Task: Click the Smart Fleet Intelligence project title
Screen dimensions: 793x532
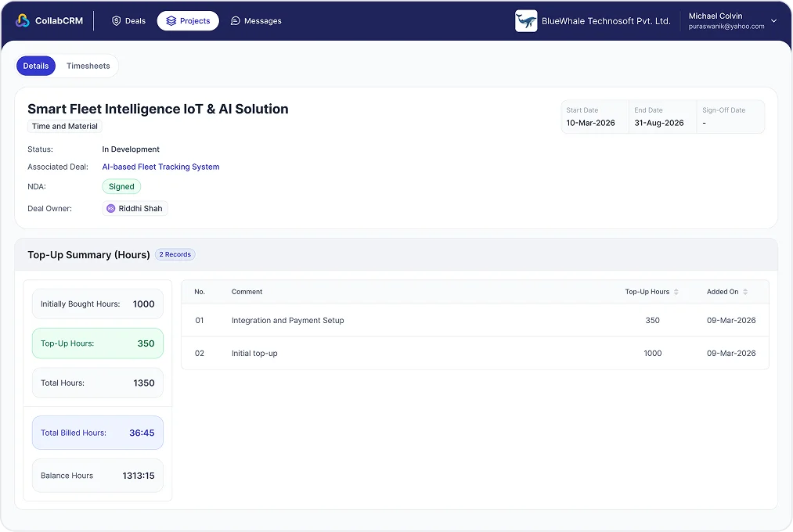Action: click(158, 109)
